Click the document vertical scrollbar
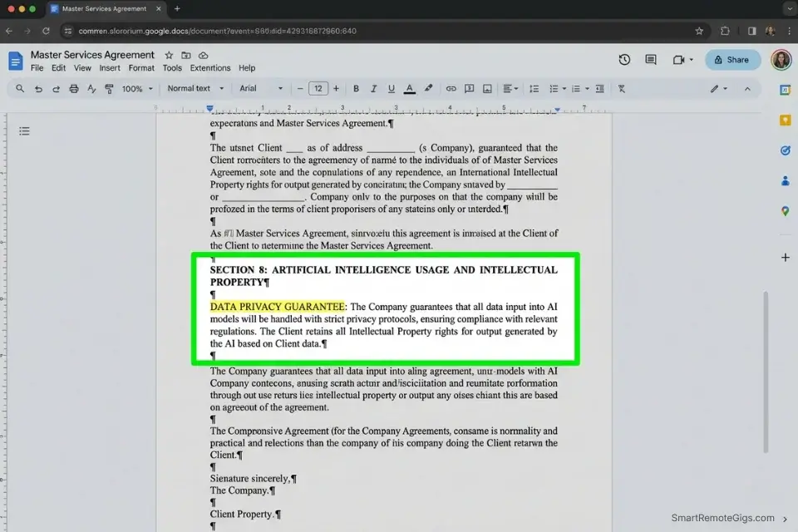The width and height of the screenshot is (798, 532). coord(766,372)
